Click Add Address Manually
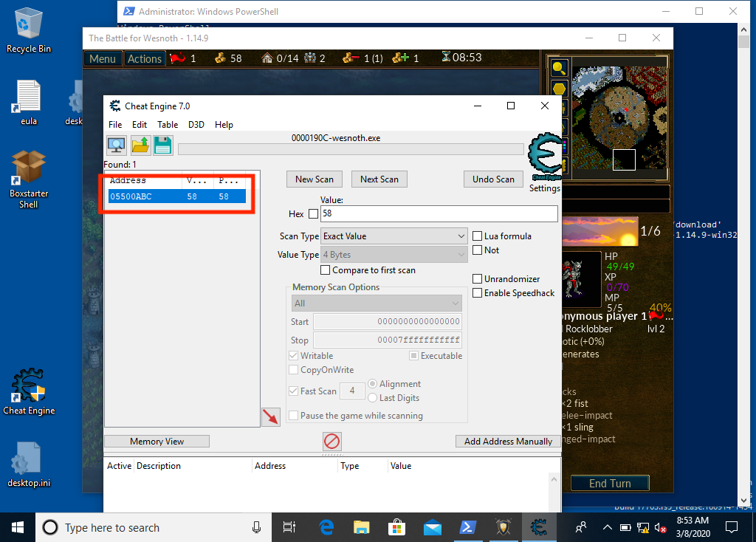The width and height of the screenshot is (756, 542). click(508, 442)
